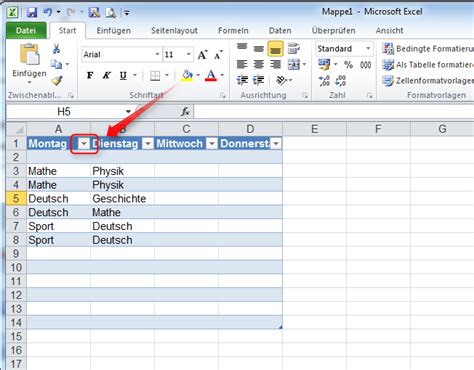Click the Save icon in quick access toolbar
Viewport: 474px width, 370px height.
click(x=32, y=13)
